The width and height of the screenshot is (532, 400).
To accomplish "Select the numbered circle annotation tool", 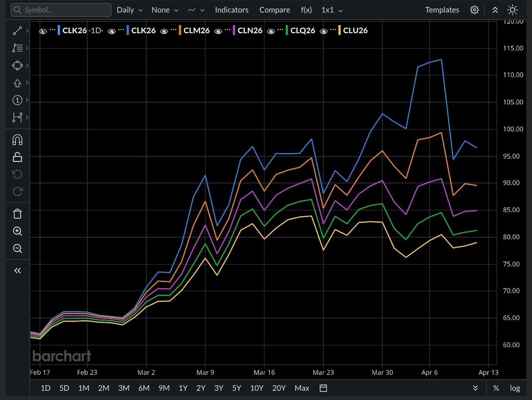I will (17, 100).
